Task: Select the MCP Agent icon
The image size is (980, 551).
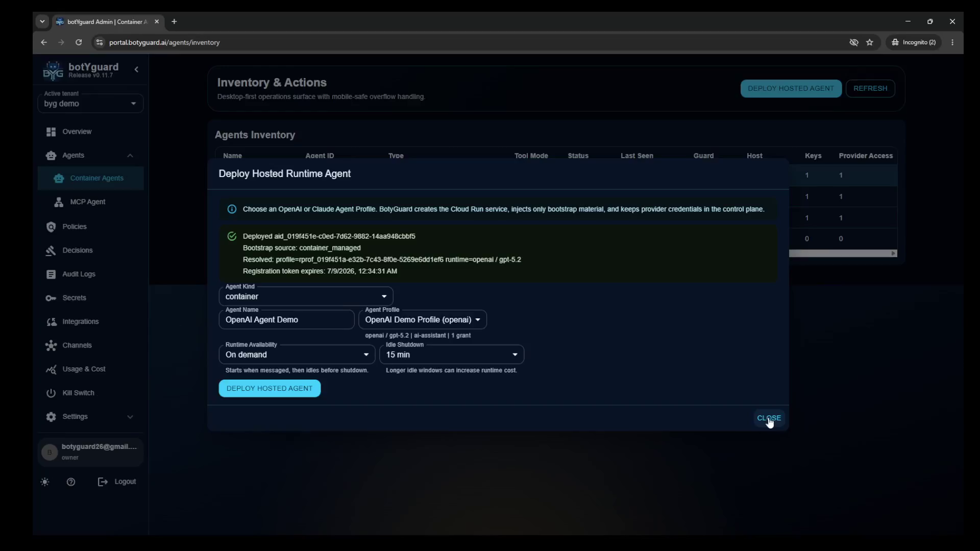Action: click(59, 202)
